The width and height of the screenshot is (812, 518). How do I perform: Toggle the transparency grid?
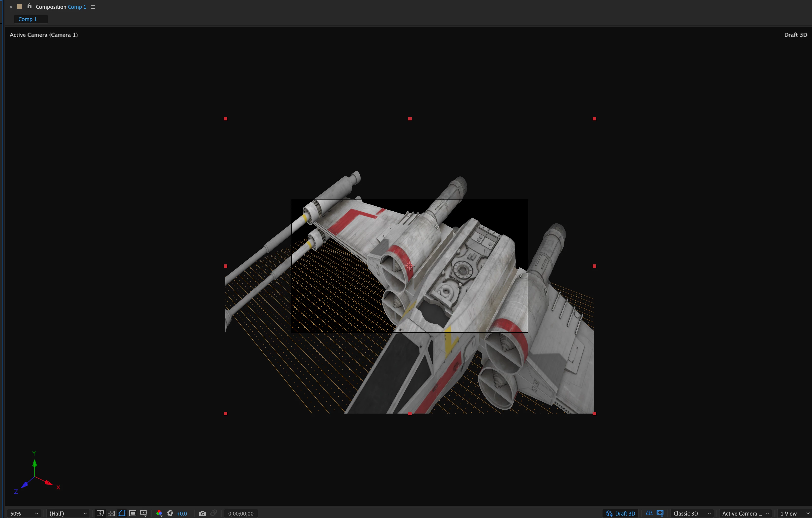(111, 513)
